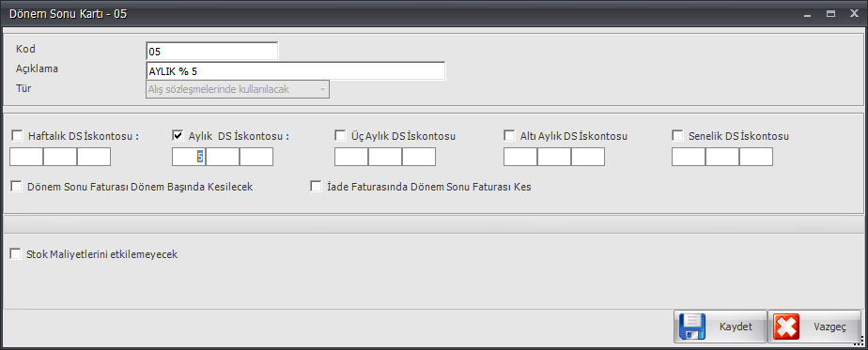Uncheck Aylık DS İskontosu checkbox

pyautogui.click(x=178, y=135)
